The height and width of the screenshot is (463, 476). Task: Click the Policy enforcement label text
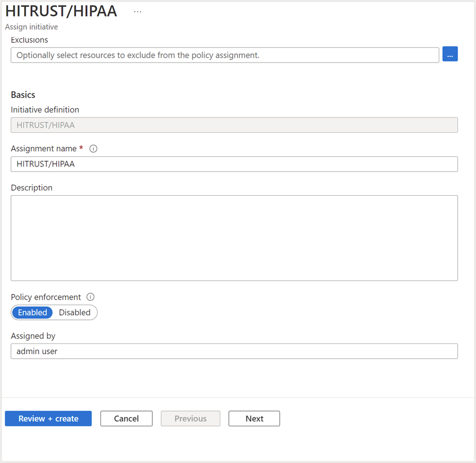[46, 297]
